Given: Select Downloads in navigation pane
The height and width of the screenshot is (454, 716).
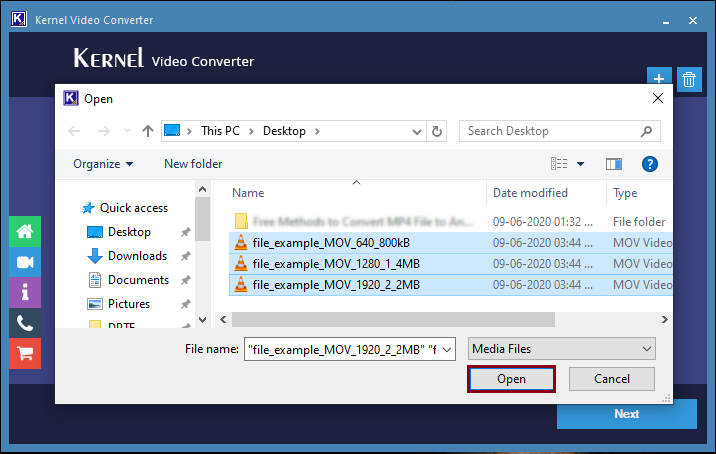Looking at the screenshot, I should [x=137, y=256].
